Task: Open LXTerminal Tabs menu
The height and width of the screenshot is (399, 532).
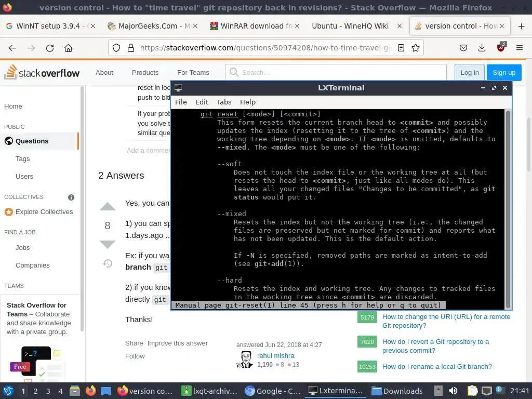Action: (x=224, y=102)
